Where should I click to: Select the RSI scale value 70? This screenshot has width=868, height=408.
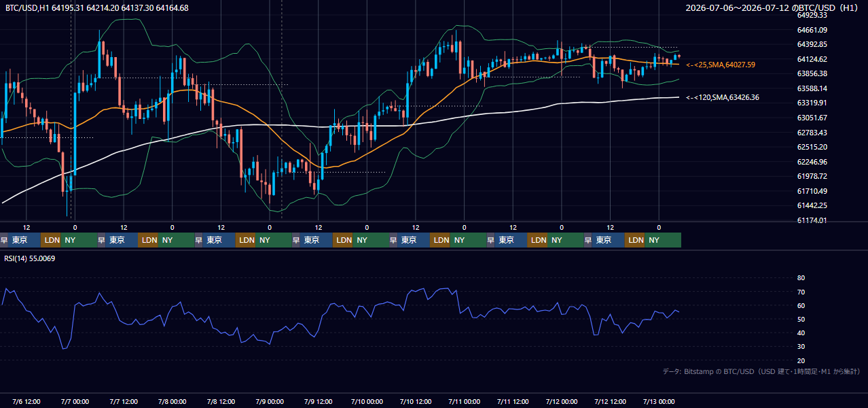(801, 292)
